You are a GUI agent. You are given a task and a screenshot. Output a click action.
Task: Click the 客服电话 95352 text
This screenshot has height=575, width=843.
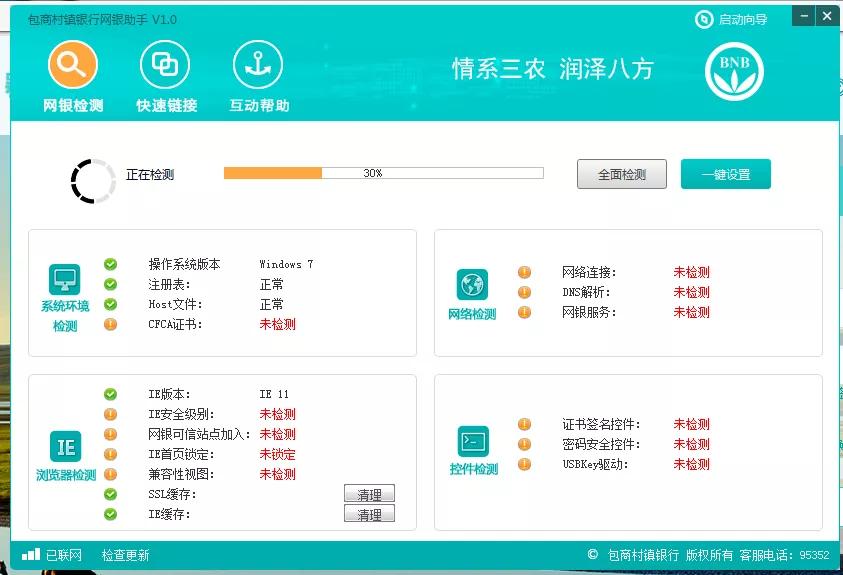784,555
